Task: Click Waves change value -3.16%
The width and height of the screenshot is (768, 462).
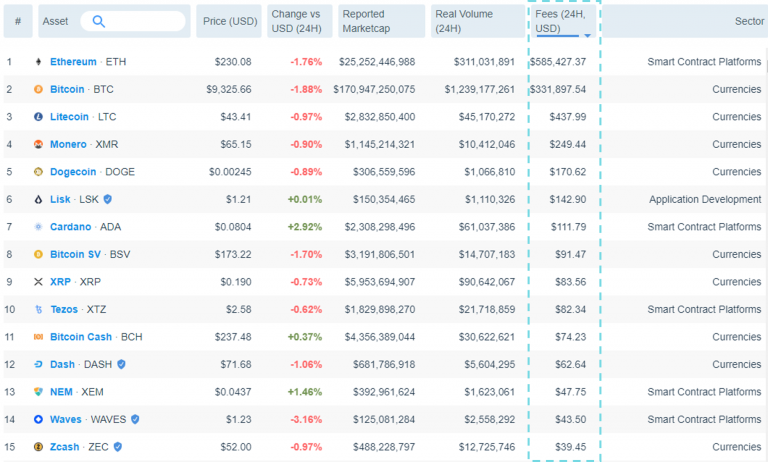Action: point(306,419)
